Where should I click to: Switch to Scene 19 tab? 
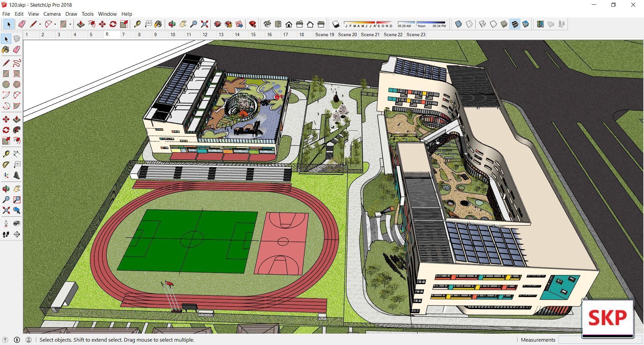click(325, 34)
